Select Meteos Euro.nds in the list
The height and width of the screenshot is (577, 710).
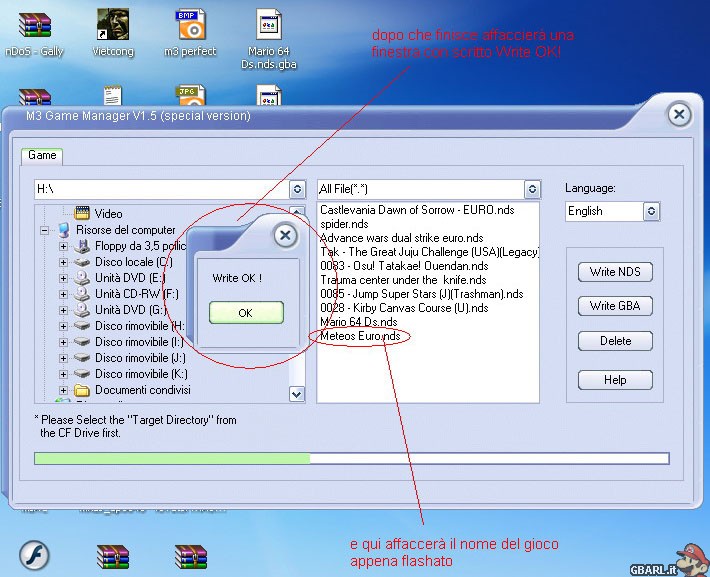tap(360, 336)
